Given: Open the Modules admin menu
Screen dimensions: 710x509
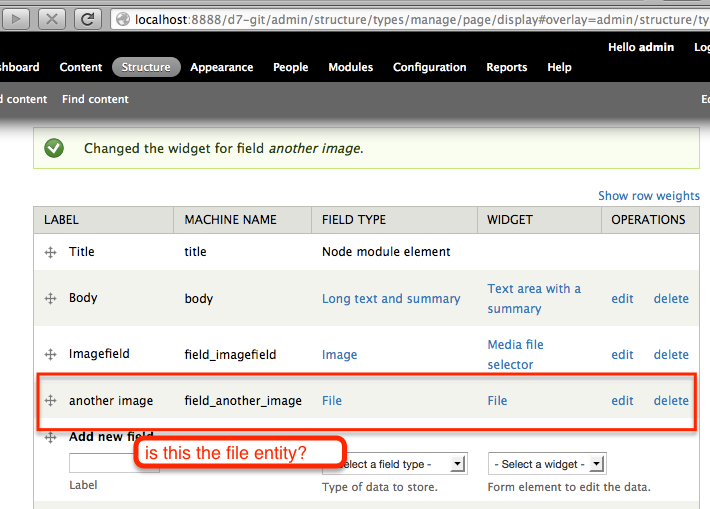Looking at the screenshot, I should click(350, 67).
